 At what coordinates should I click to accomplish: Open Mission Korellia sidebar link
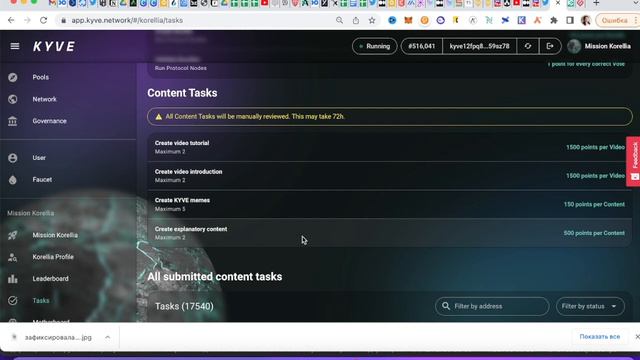(55, 235)
